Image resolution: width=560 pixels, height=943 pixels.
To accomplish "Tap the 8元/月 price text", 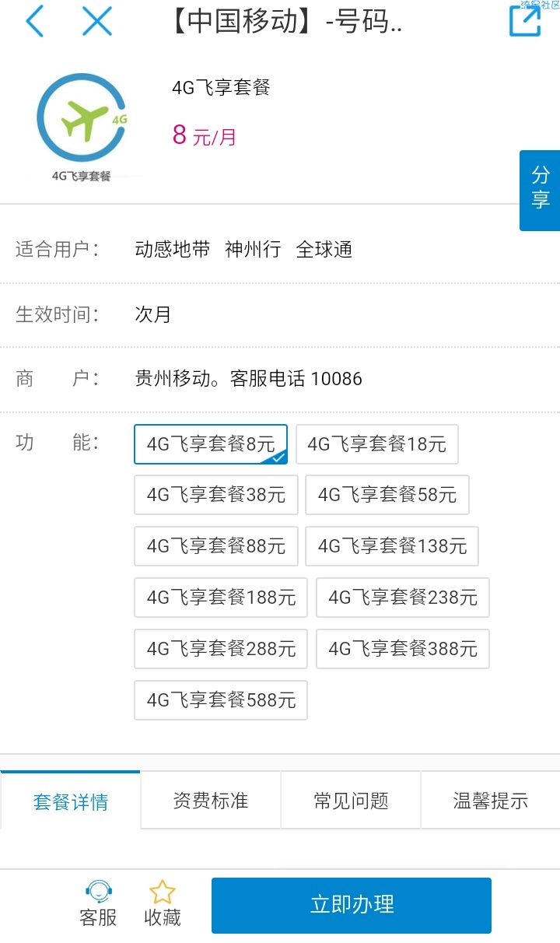I will [x=204, y=136].
